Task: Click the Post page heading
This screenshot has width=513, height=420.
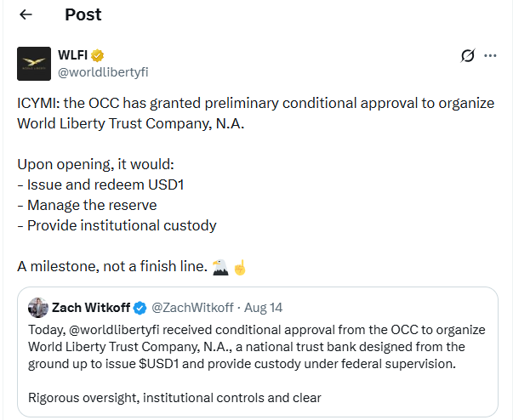Action: (83, 14)
